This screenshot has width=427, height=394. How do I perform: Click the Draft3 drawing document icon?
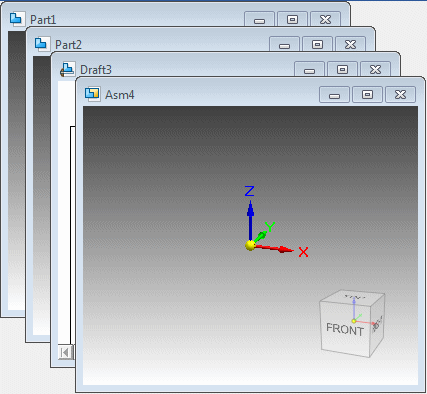point(67,69)
